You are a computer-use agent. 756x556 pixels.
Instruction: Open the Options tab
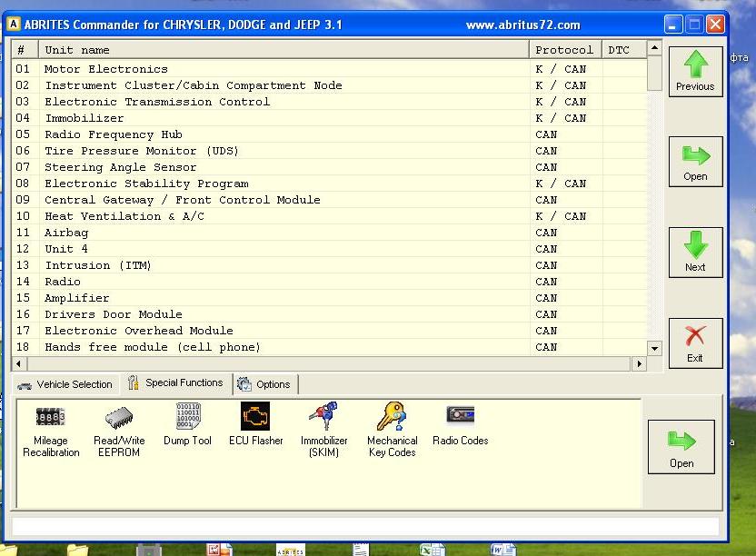(x=264, y=384)
